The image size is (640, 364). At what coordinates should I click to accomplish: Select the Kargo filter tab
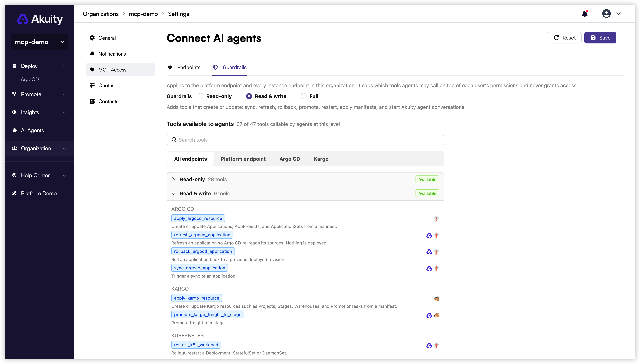[x=321, y=159]
